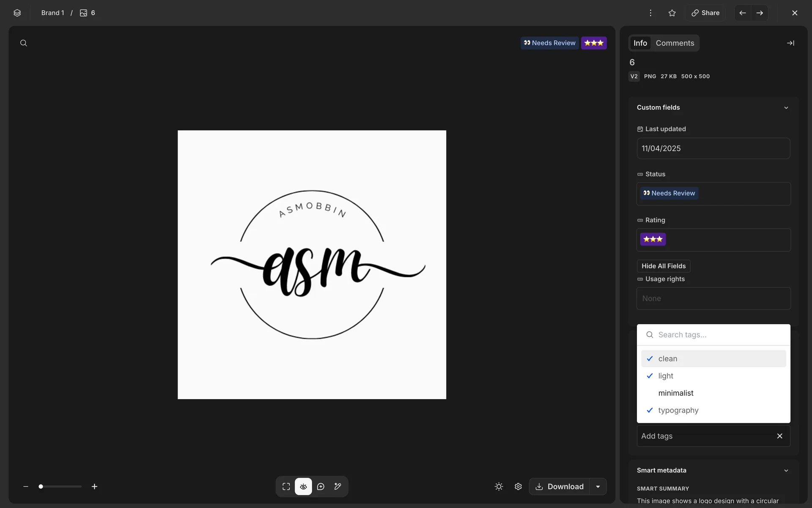
Task: Enter fullscreen view mode
Action: click(286, 486)
